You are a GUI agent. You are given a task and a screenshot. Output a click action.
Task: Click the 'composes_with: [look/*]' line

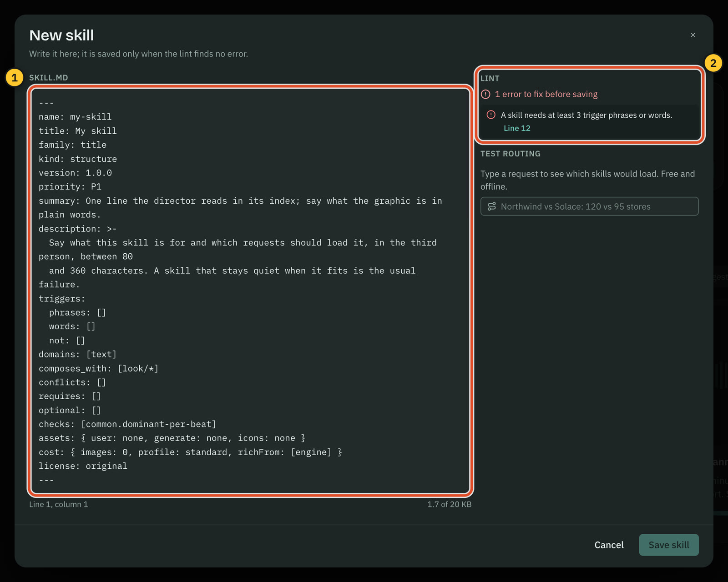pos(99,369)
